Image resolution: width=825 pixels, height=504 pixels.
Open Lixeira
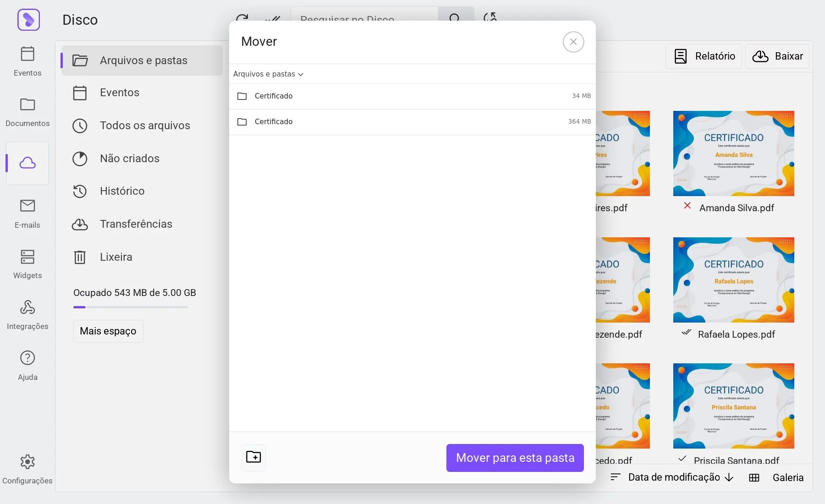pyautogui.click(x=142, y=257)
